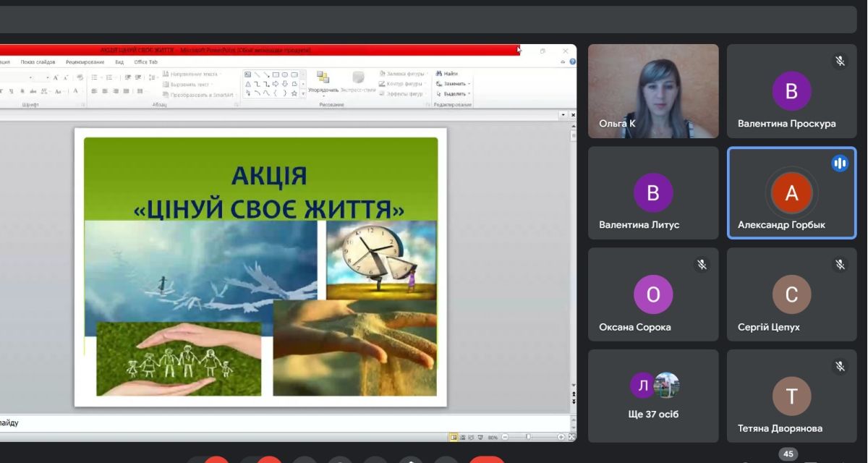Image resolution: width=868 pixels, height=463 pixels.
Task: Click the zoom in plus button
Action: coord(561,438)
